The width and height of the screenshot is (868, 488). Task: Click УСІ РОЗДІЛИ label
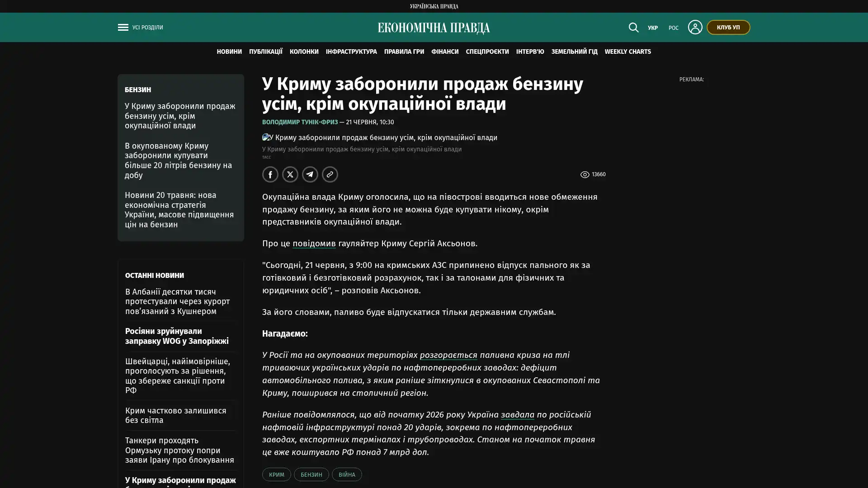point(147,28)
